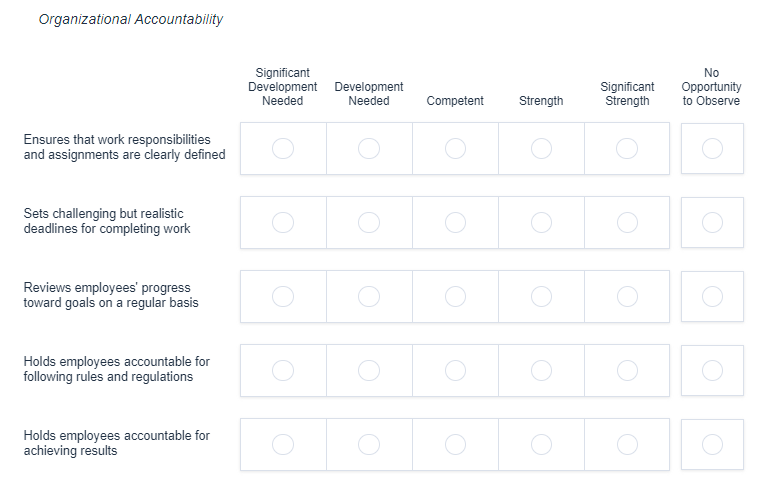Screen dimensions: 767x491
Task: Choose Development Needed for realistic deadlines row
Action: [369, 222]
